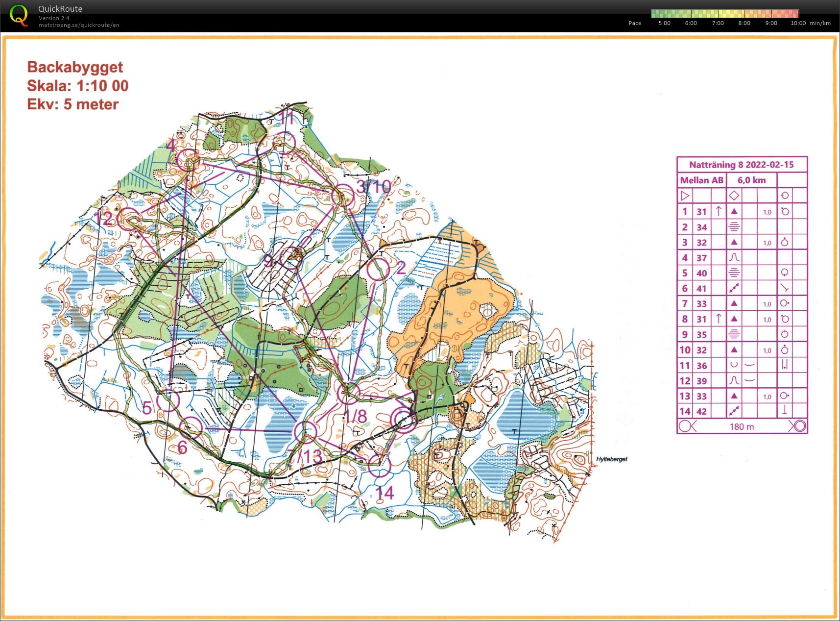
Task: Click control code 39 in row 12
Action: click(701, 381)
